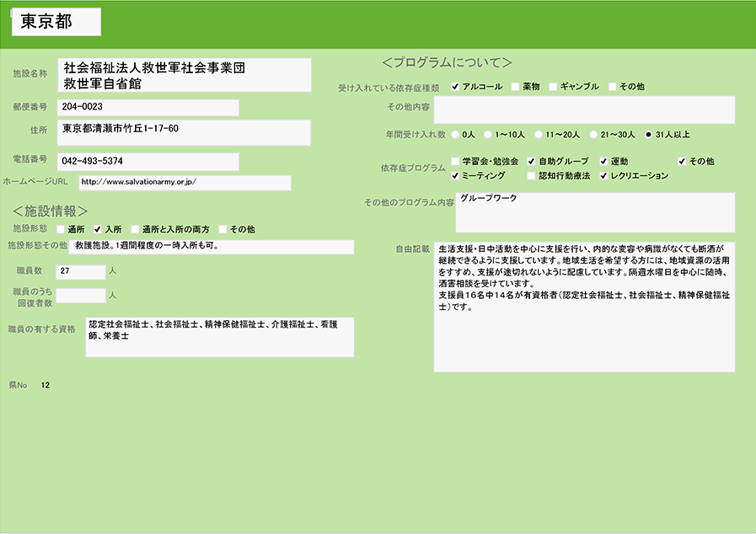This screenshot has height=534, width=756.
Task: Uncheck the レクリエーション checkbox
Action: click(x=604, y=176)
